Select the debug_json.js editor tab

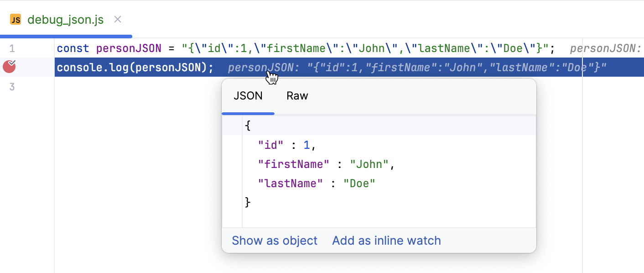(65, 20)
